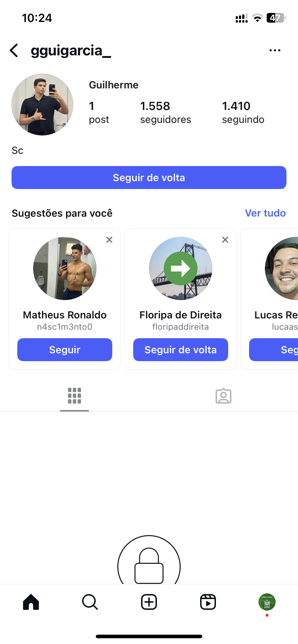Open the Home feed icon
Screen dimensions: 298x644
click(31, 602)
